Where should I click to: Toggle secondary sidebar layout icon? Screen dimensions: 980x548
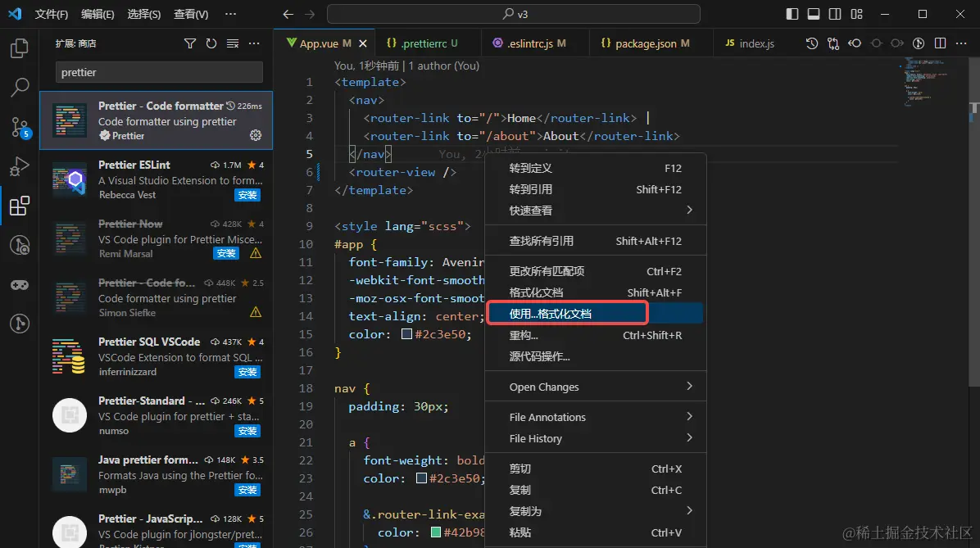tap(834, 14)
